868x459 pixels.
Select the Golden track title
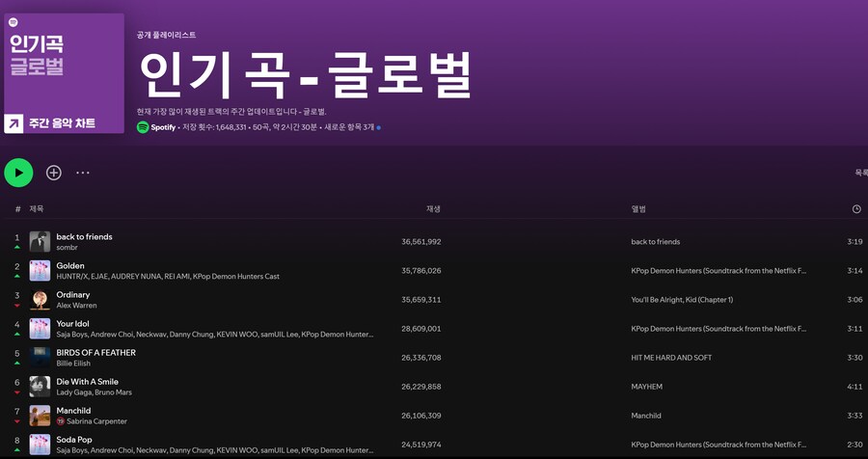coord(70,266)
